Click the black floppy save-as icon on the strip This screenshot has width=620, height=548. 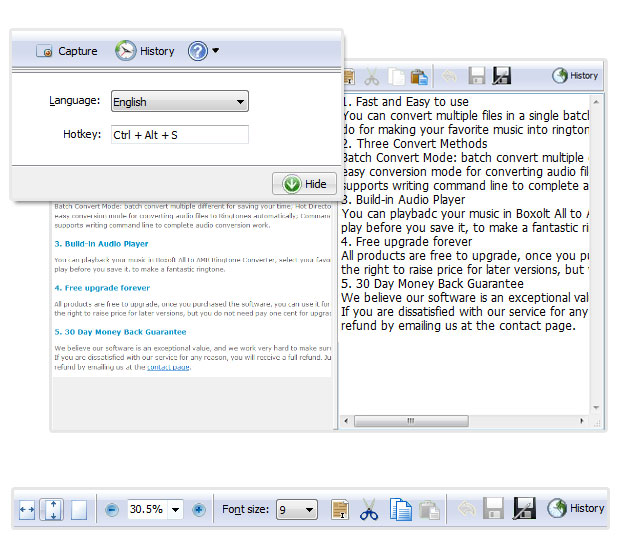[524, 508]
